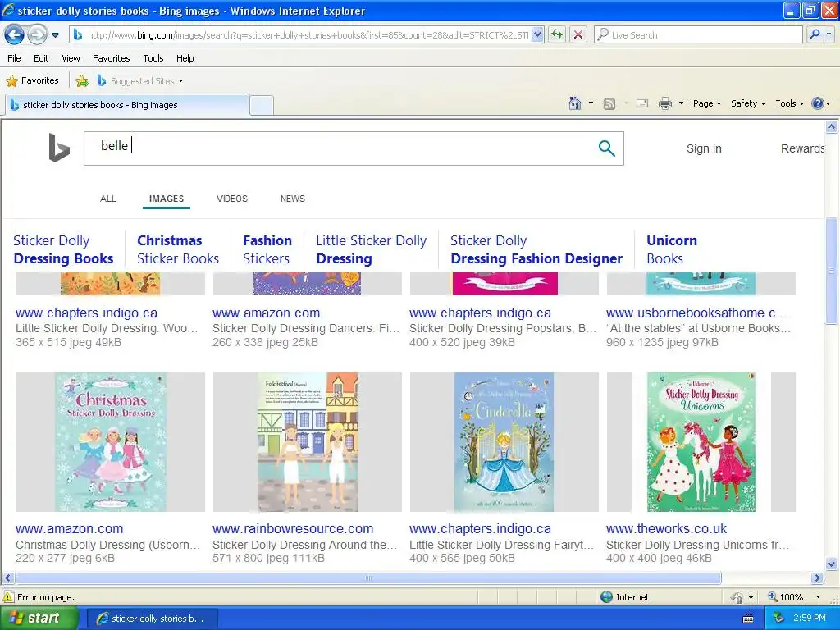This screenshot has height=630, width=840.
Task: Open the Favorites menu in menu bar
Action: click(112, 58)
